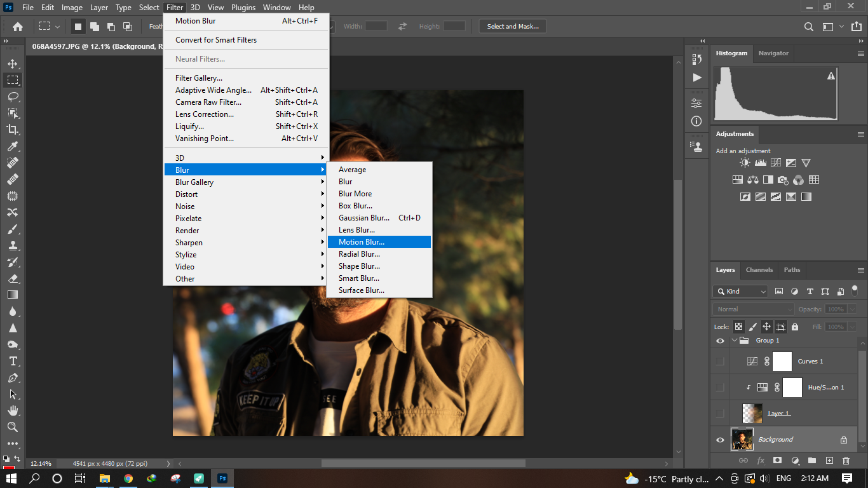Open Camera Raw Filter...

click(247, 102)
